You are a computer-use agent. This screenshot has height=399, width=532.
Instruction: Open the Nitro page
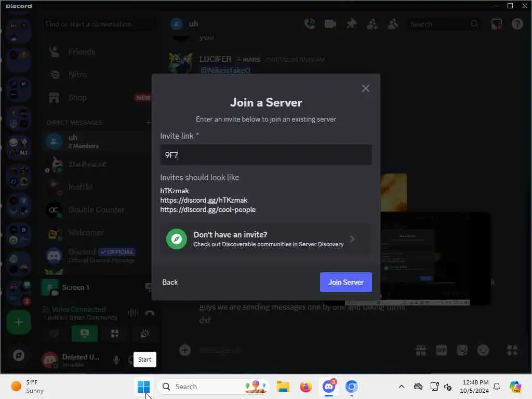click(97, 75)
